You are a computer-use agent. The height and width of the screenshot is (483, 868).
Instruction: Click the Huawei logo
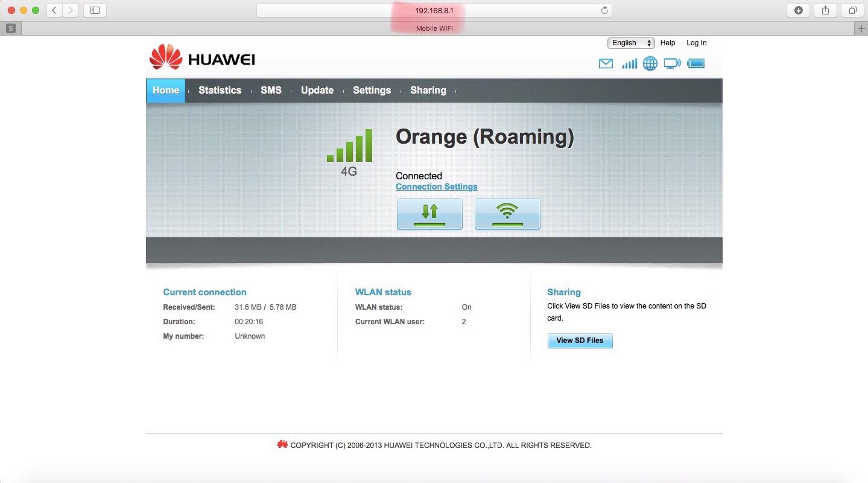(x=202, y=57)
